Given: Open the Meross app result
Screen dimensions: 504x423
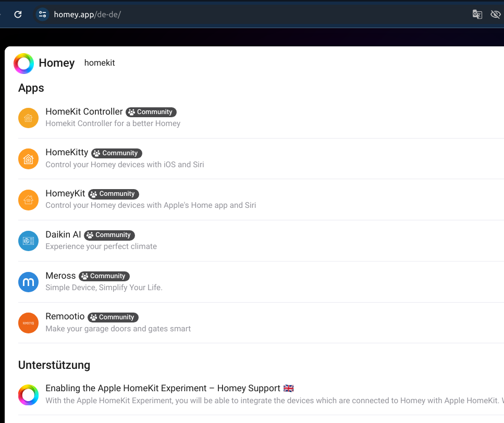Looking at the screenshot, I should (261, 282).
